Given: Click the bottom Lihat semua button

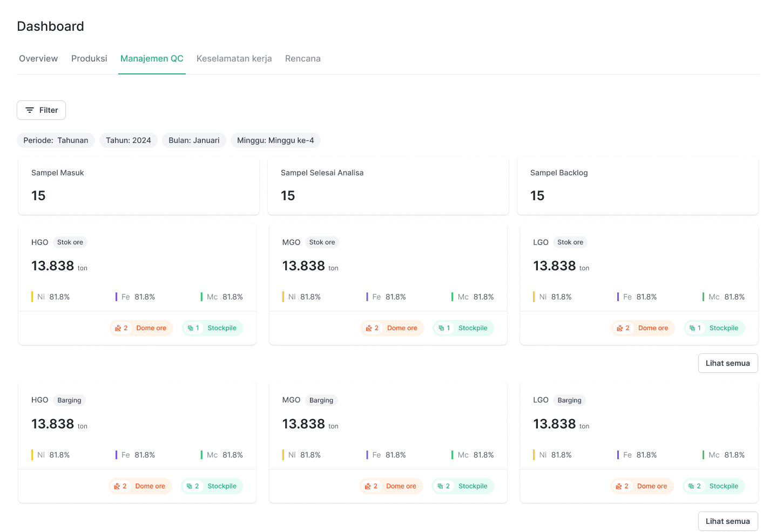Looking at the screenshot, I should click(728, 521).
